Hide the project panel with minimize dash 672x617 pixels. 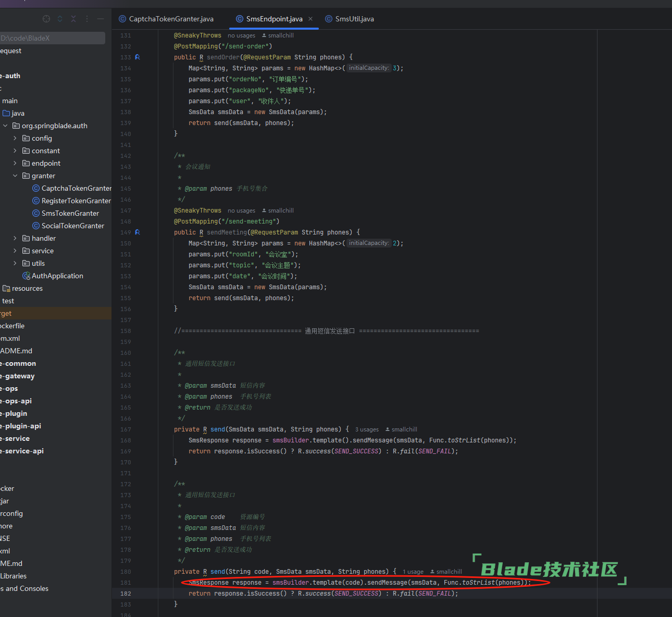pos(101,19)
